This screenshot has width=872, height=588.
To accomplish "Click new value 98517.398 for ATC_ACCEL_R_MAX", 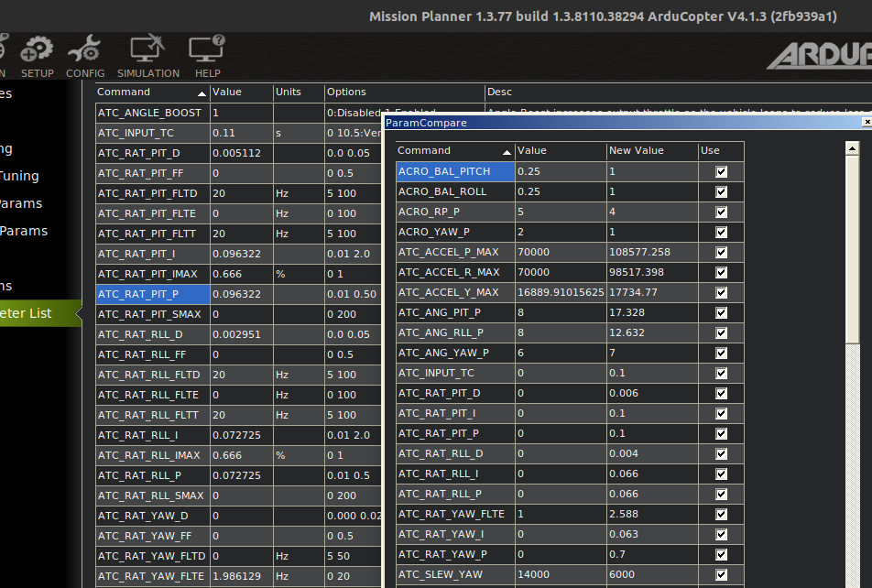I will 652,272.
